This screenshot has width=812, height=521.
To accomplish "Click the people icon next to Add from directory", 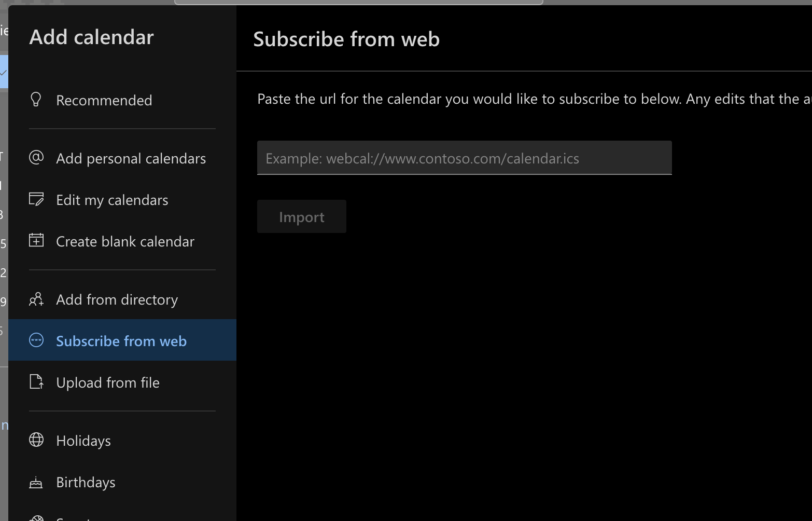I will [x=36, y=299].
